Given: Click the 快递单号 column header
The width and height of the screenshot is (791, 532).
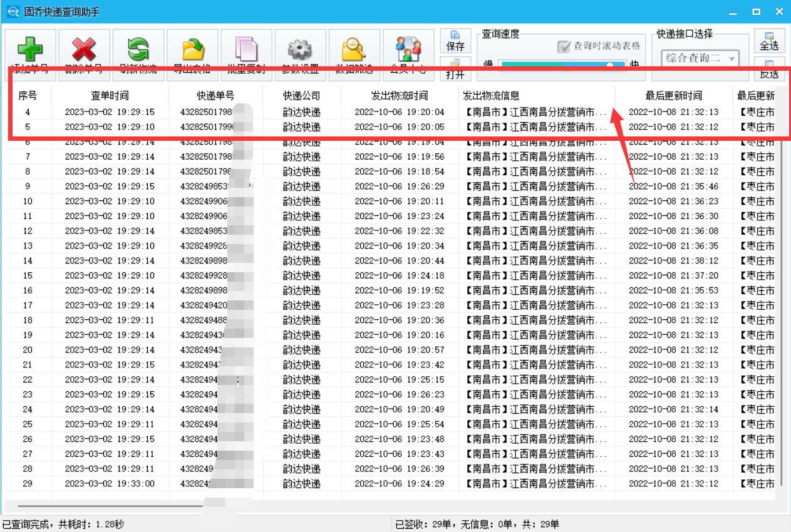Looking at the screenshot, I should click(215, 96).
